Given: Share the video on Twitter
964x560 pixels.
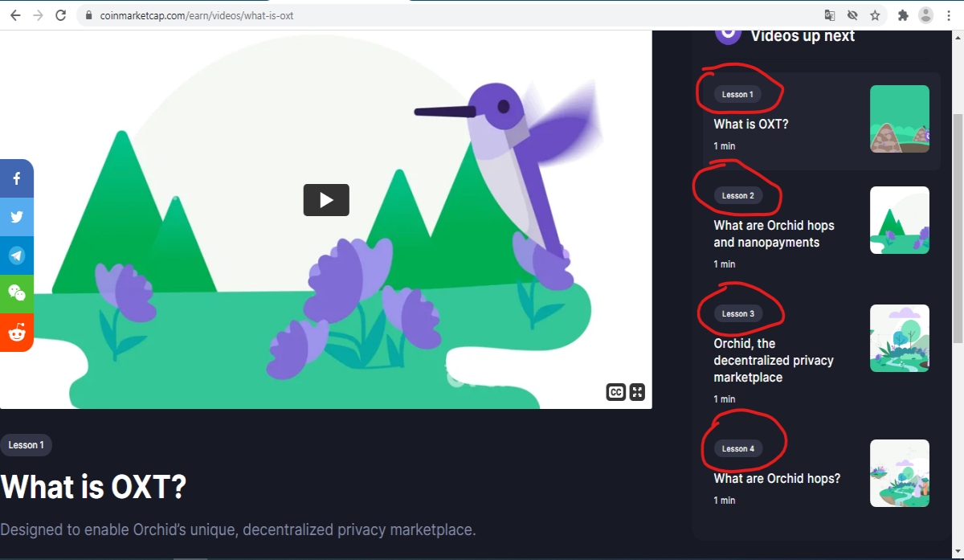Looking at the screenshot, I should [17, 217].
